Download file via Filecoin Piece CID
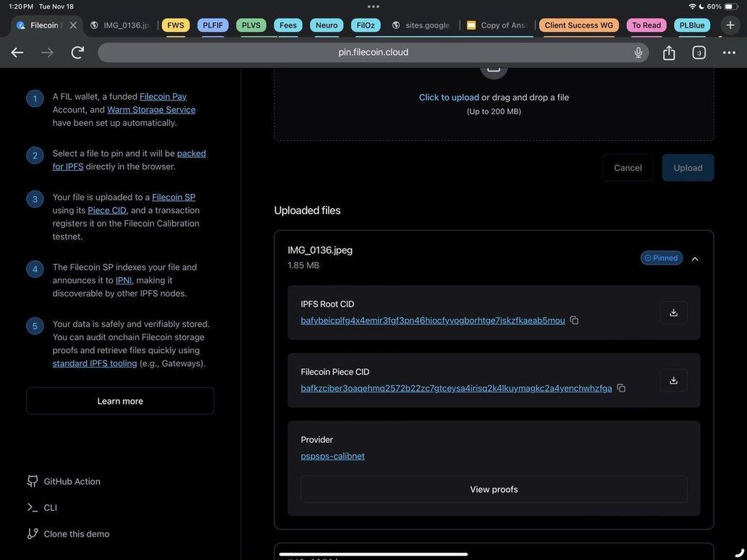The image size is (747, 560). 673,381
